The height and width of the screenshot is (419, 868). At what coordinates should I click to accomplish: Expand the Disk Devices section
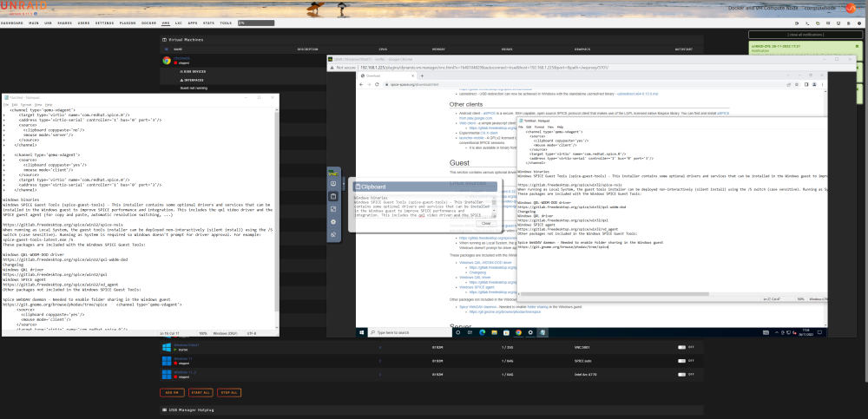point(194,71)
